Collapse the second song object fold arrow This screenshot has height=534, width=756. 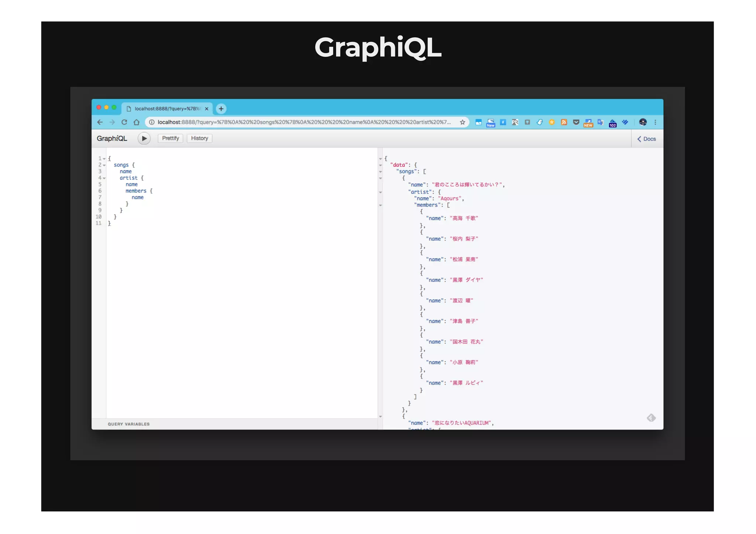[x=380, y=417]
